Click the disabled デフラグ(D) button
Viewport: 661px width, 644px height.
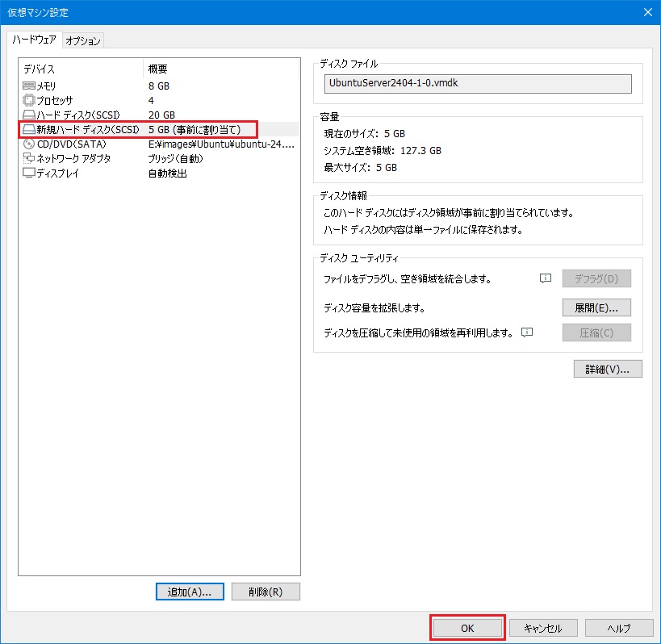point(596,278)
